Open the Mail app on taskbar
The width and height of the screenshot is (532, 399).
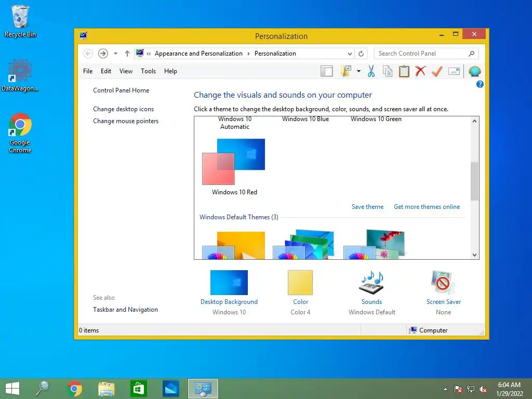point(170,389)
